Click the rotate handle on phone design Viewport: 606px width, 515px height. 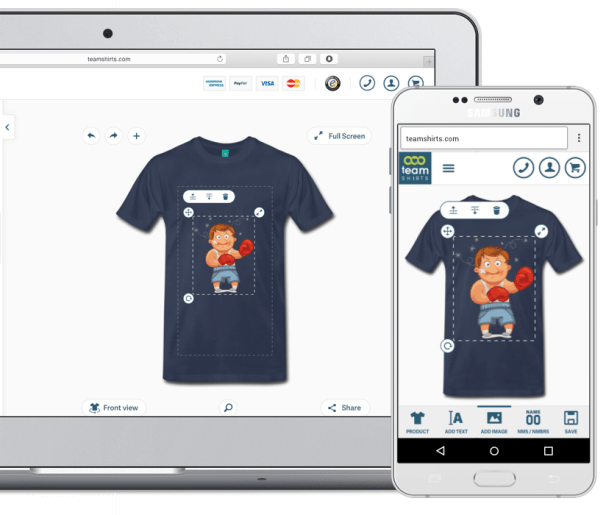448,346
